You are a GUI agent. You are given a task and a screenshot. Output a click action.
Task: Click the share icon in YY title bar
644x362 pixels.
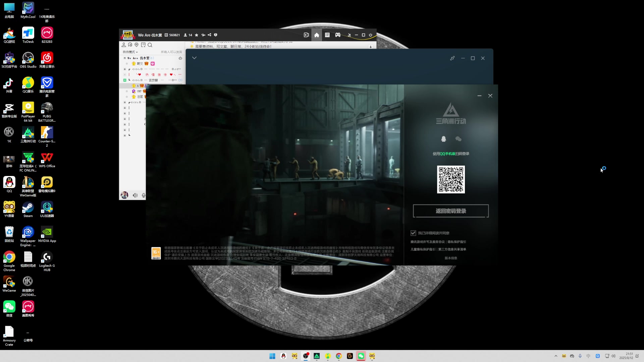pos(209,35)
